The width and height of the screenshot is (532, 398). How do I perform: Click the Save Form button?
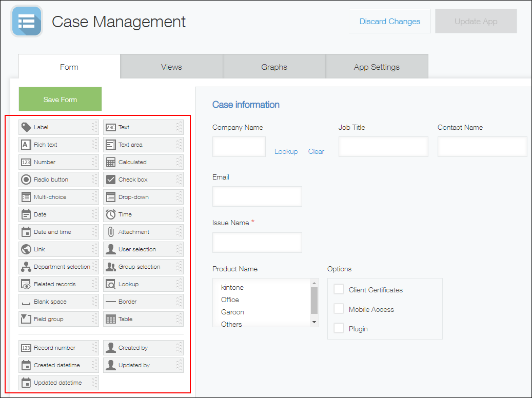(x=60, y=98)
